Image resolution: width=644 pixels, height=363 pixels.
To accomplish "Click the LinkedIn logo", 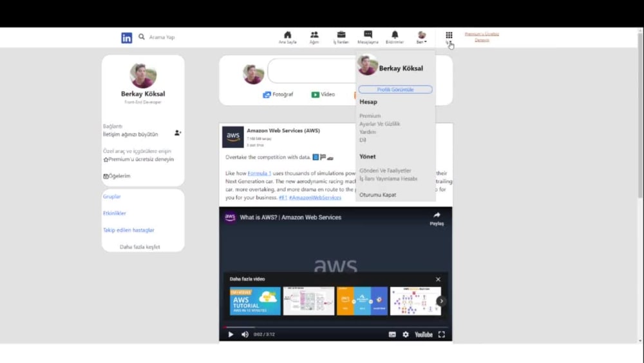I will [126, 38].
